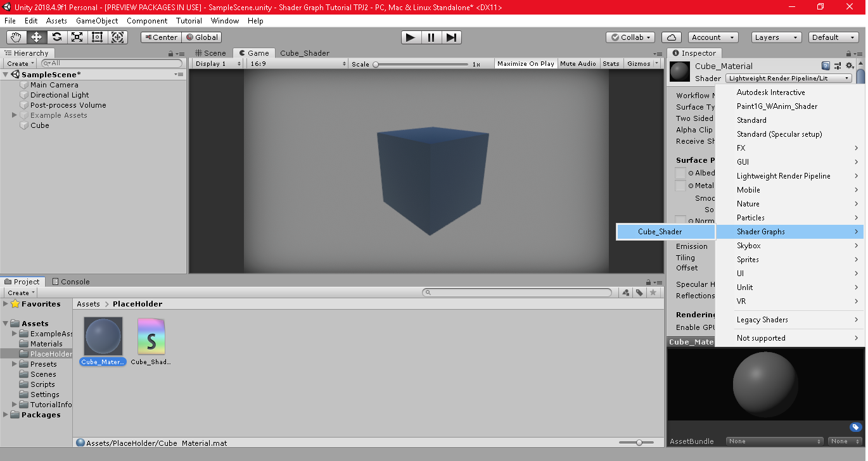This screenshot has width=868, height=461.
Task: Select Cube_Shader graph asset thumbnail
Action: [151, 337]
